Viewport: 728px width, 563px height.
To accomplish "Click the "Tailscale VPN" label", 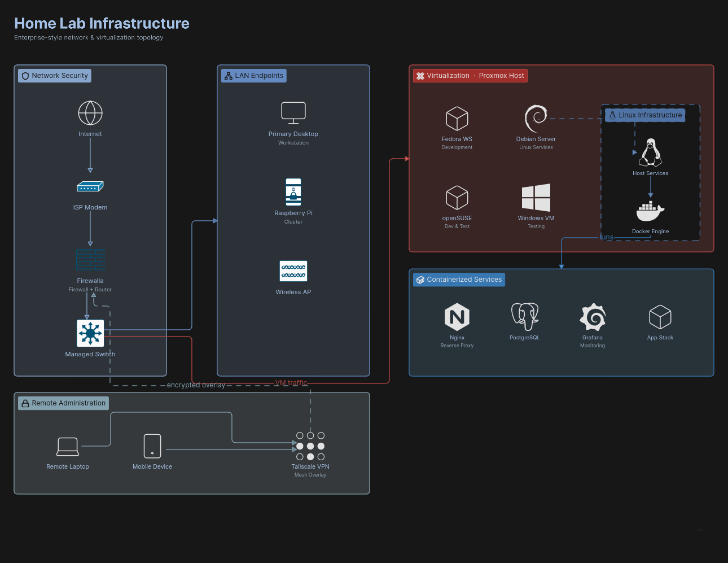I will pos(310,467).
